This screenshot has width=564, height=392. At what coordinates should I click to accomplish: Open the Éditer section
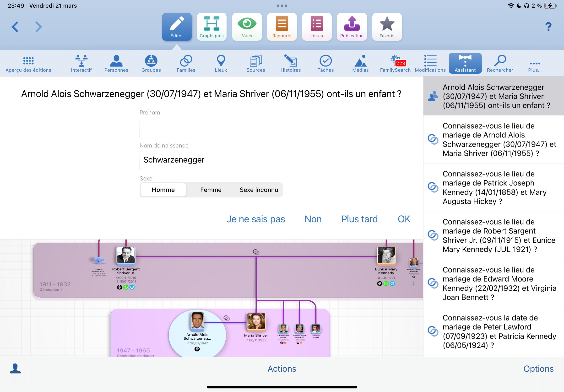(177, 27)
